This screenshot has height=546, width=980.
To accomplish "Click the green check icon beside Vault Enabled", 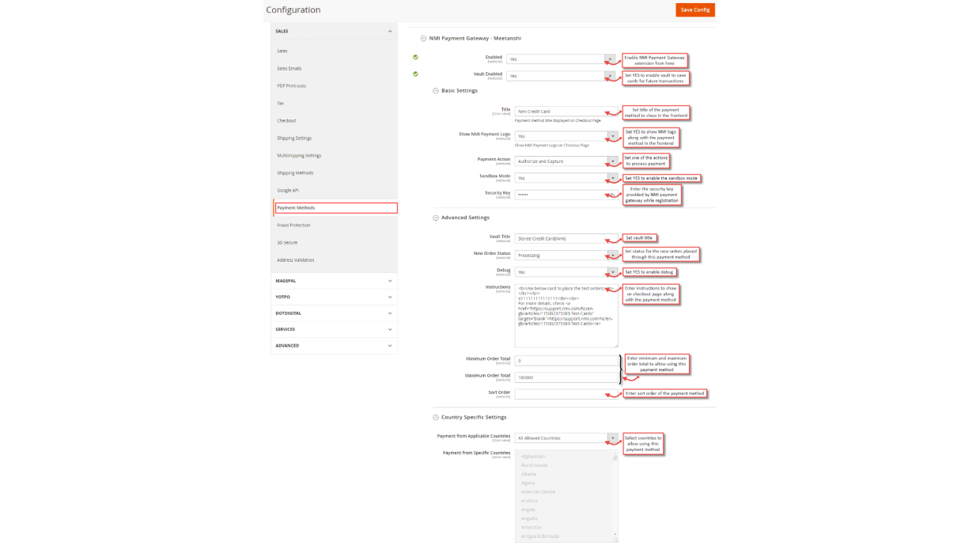I will point(415,74).
